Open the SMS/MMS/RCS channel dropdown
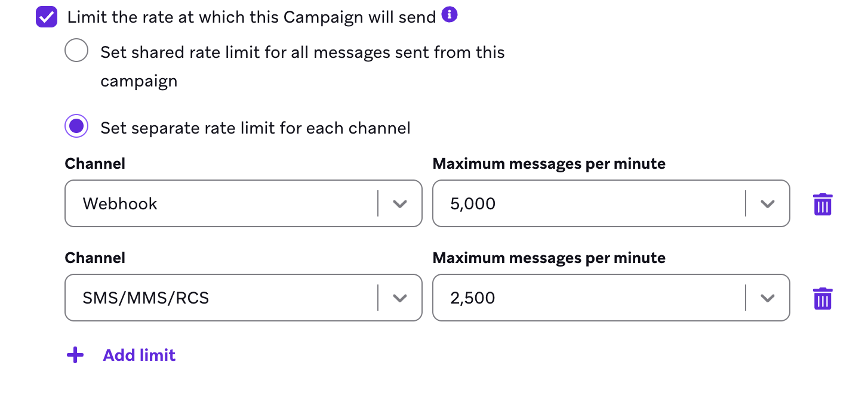Screen dimensions: 868x396 click(401, 298)
